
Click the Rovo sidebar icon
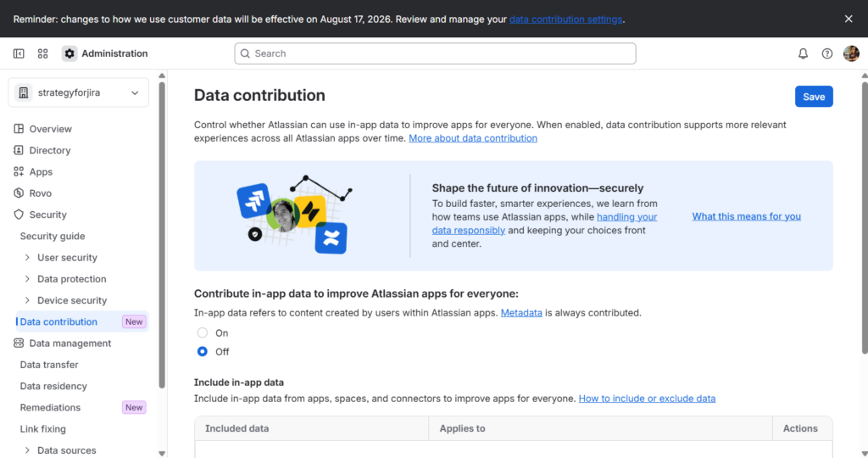(19, 193)
